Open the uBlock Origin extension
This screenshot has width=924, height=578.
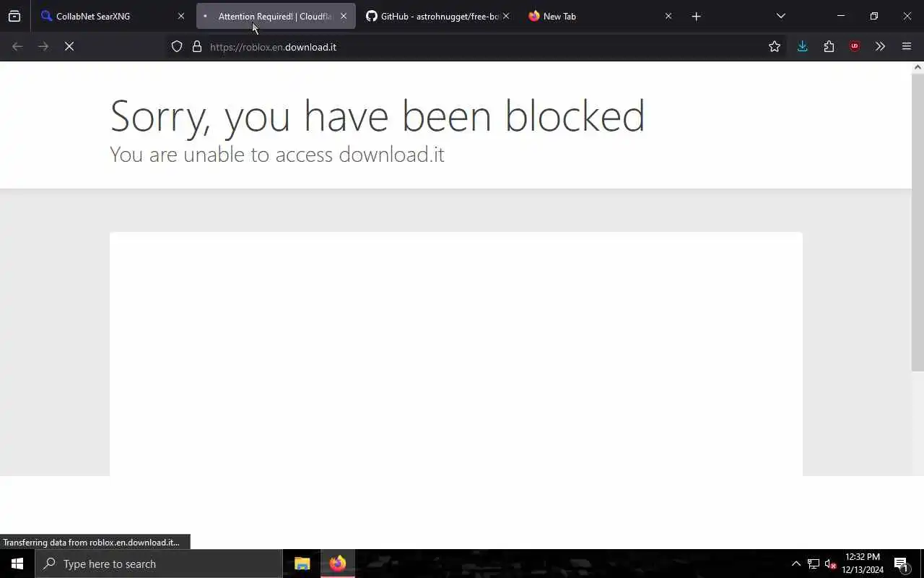tap(855, 46)
